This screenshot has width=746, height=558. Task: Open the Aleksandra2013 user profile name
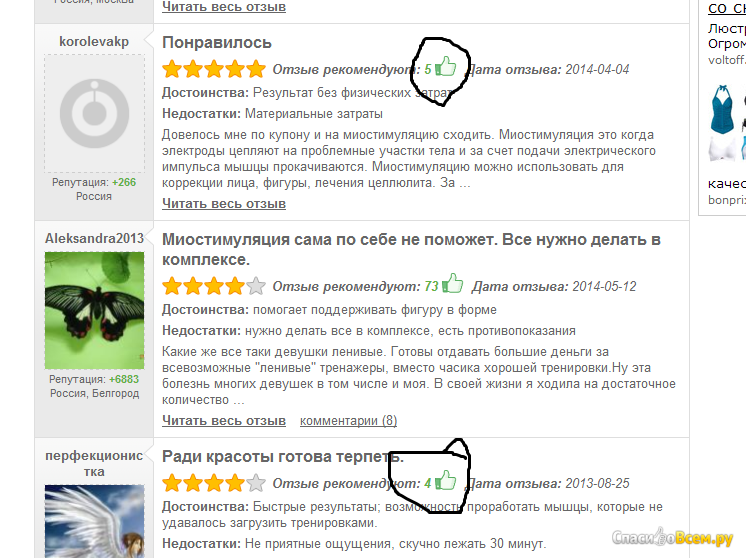coord(94,238)
